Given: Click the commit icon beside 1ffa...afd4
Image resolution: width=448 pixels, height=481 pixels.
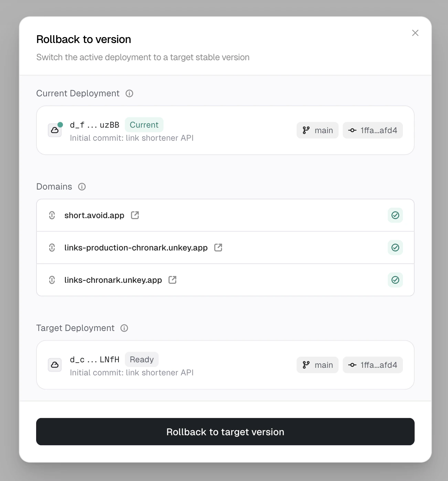Looking at the screenshot, I should pyautogui.click(x=352, y=130).
